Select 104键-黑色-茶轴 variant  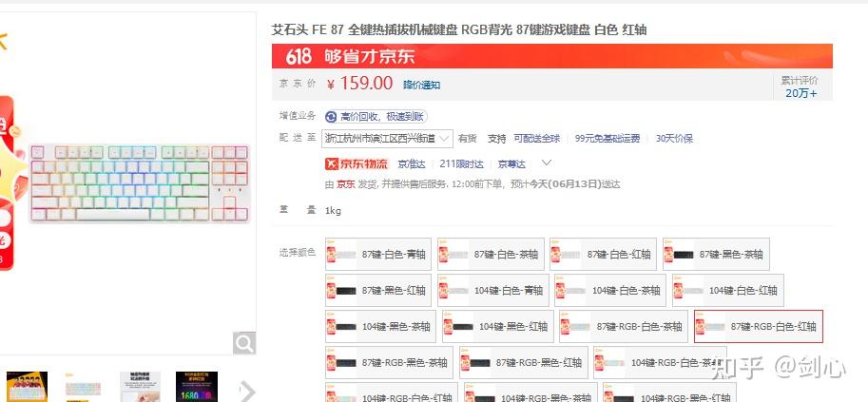380,326
